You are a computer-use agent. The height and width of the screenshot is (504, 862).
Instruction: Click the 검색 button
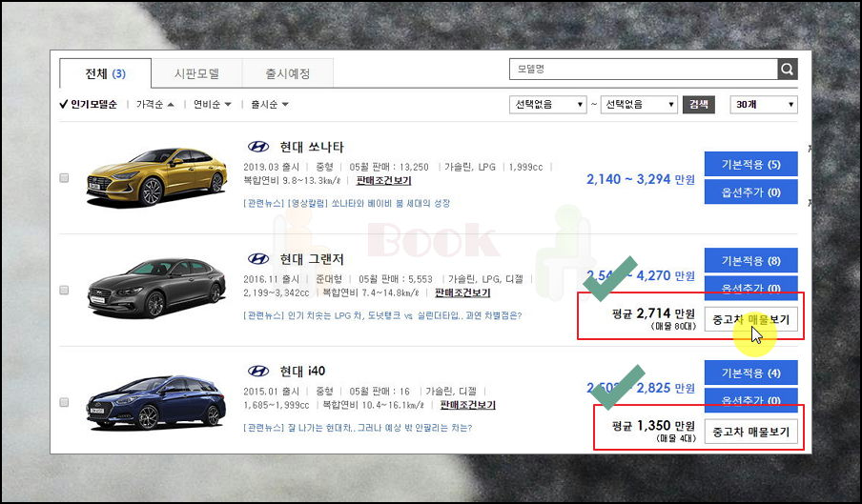tap(699, 104)
